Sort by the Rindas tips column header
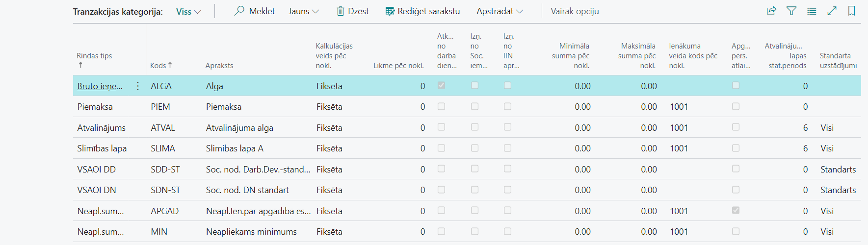Screen dimensions: 868x245 point(94,56)
